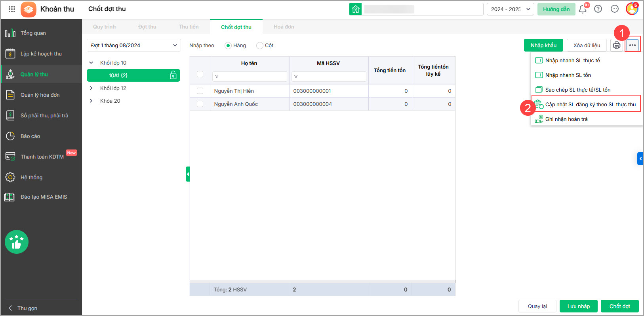644x316 pixels.
Task: Open the chat bubble icon
Action: [x=615, y=9]
